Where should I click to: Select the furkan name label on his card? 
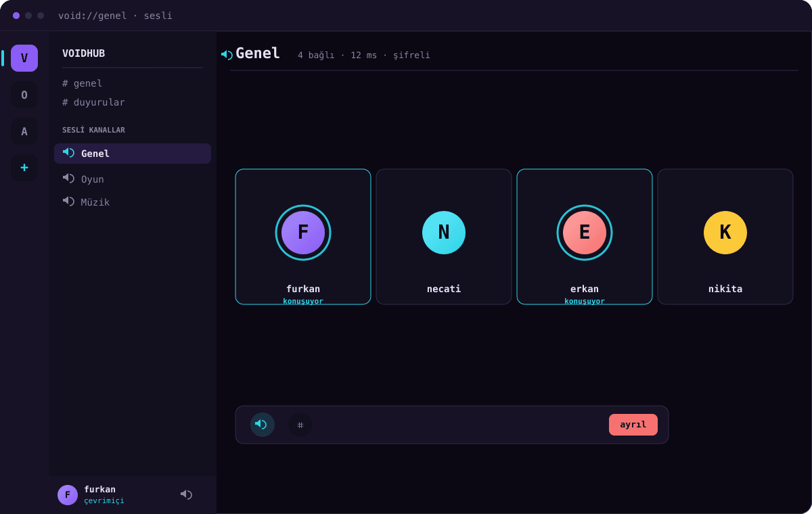click(x=303, y=289)
